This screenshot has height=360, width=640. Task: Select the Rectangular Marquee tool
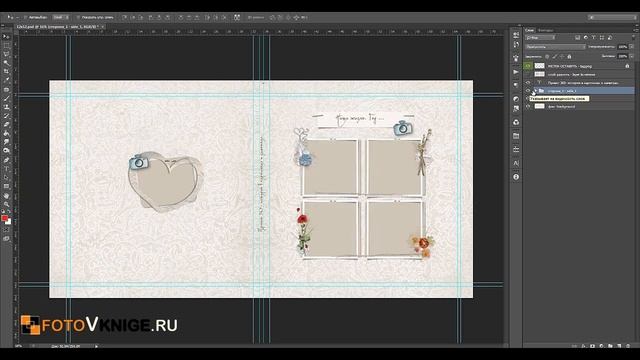click(x=6, y=45)
